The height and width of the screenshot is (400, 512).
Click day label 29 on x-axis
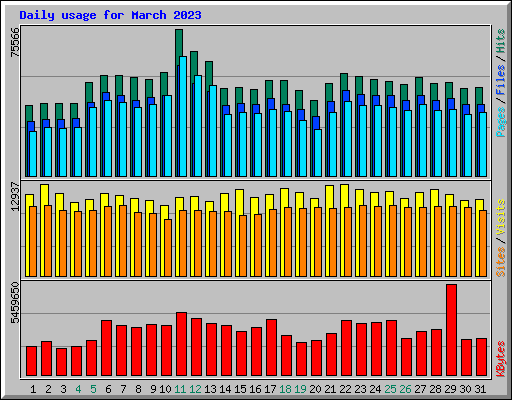coord(450,389)
